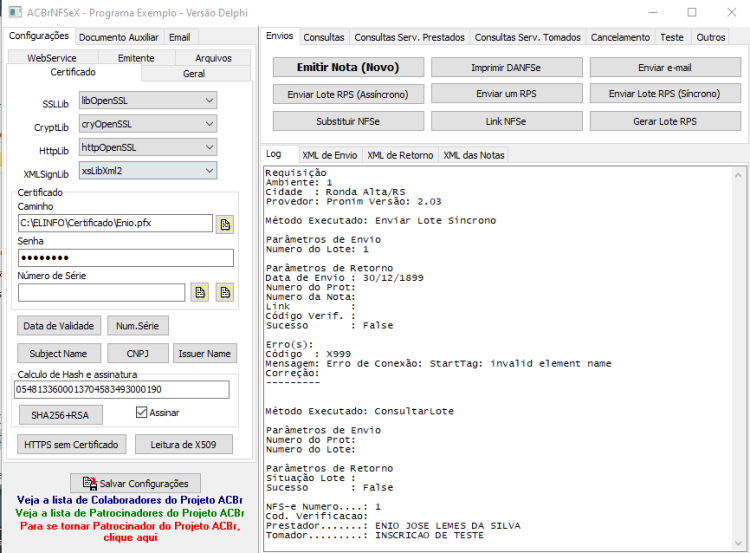Click Enviar Lote RPS (Assíncrono) button

[x=348, y=94]
